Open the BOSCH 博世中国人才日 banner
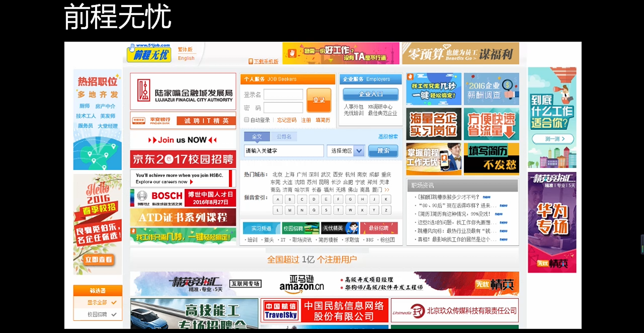This screenshot has height=333, width=644. coord(183,198)
